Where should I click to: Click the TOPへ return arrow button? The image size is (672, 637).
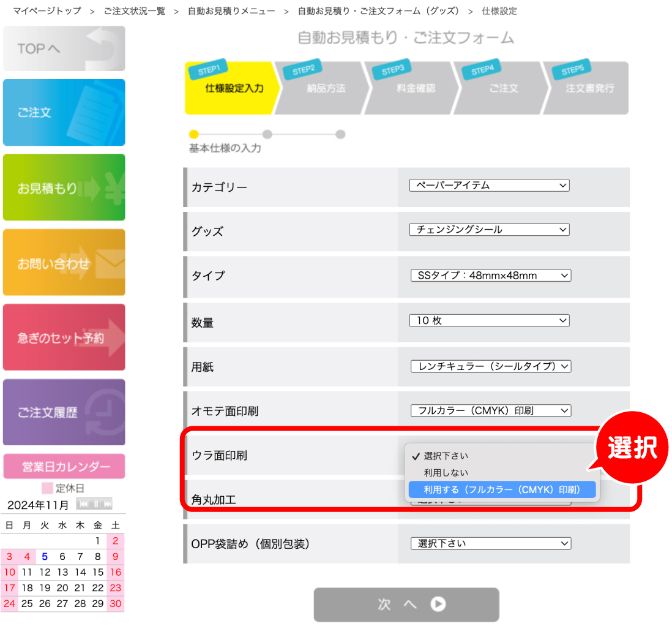tap(64, 48)
